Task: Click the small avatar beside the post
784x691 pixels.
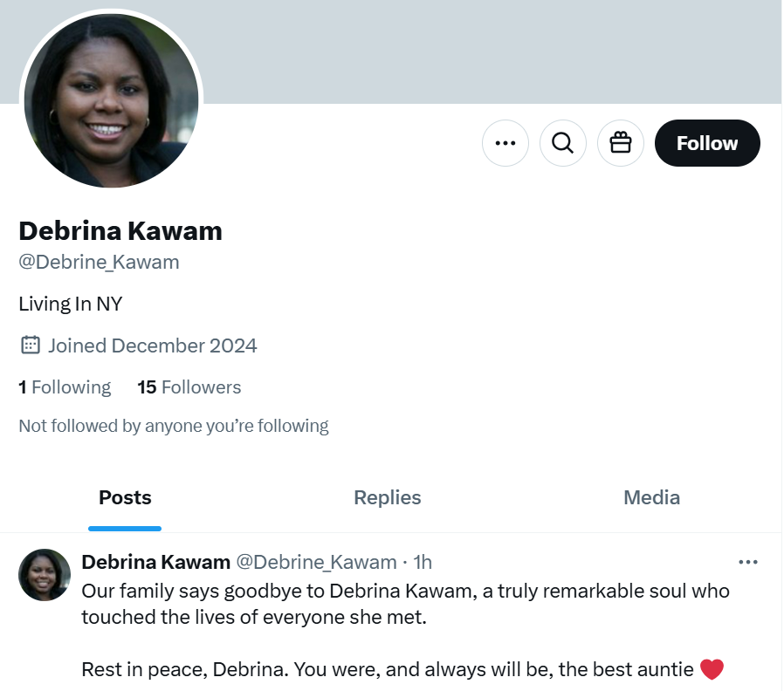Action: 45,575
